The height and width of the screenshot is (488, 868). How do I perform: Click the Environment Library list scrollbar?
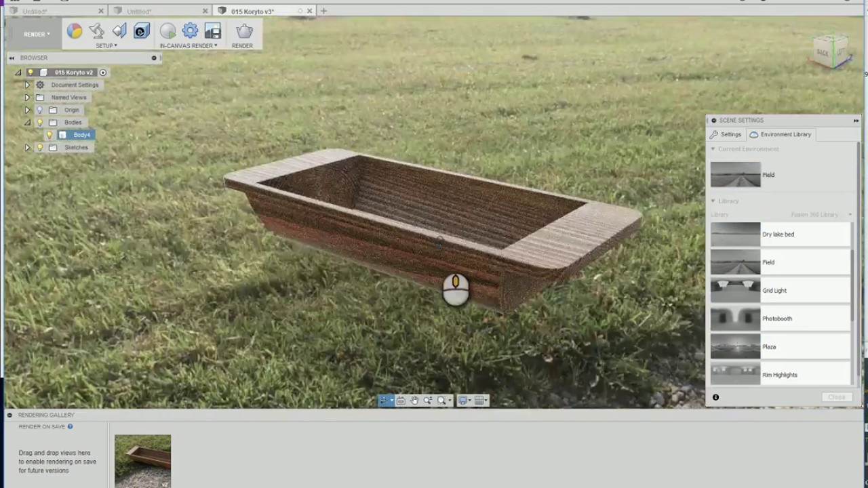click(853, 285)
